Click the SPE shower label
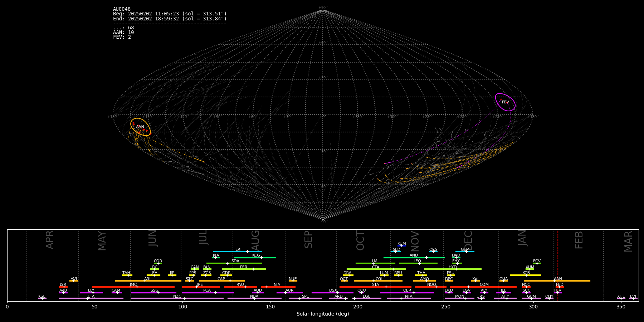The height and width of the screenshot is (322, 644). (305, 297)
